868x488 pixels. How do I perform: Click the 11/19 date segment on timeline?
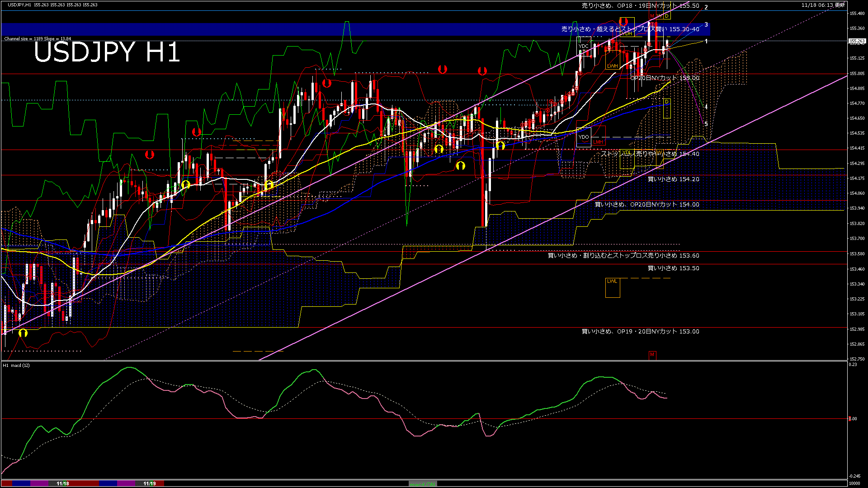(150, 483)
